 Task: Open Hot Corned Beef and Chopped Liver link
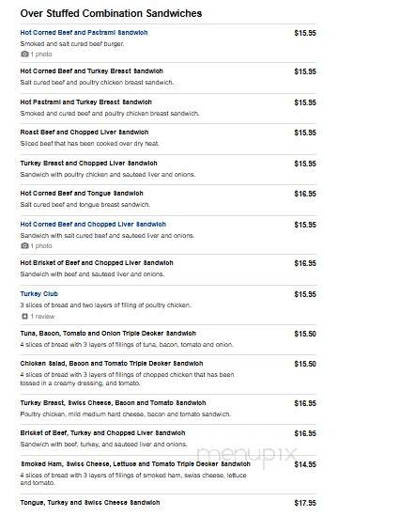point(93,225)
